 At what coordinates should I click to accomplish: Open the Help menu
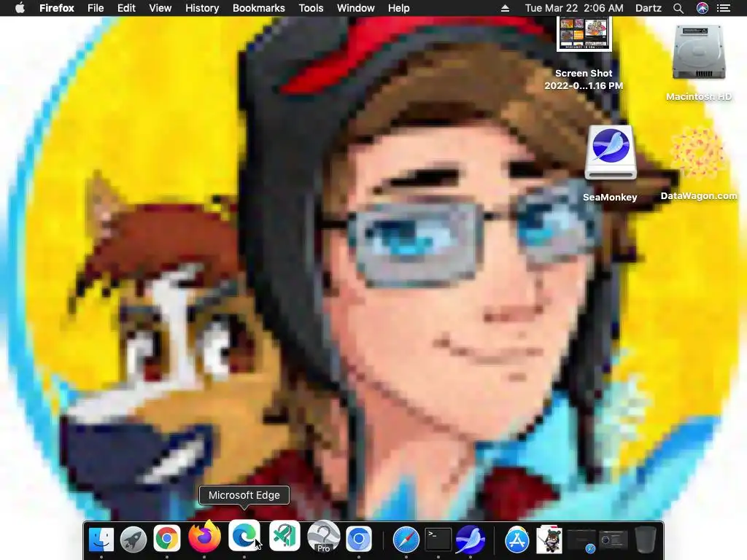[x=399, y=8]
